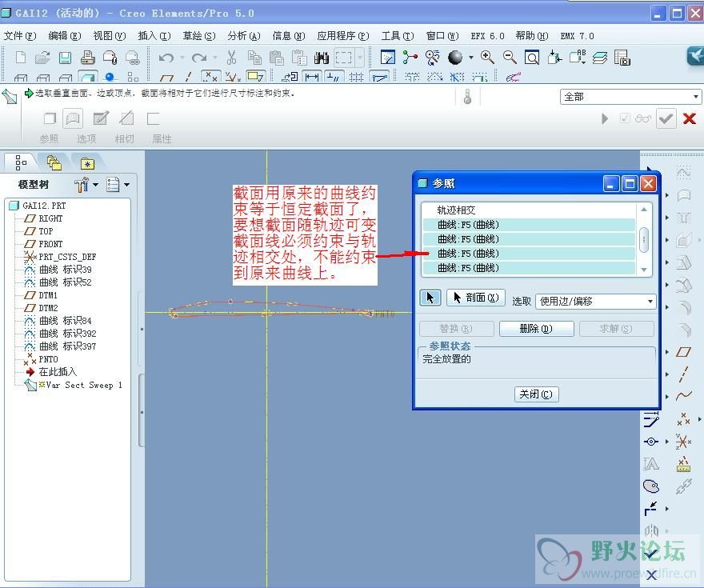Click the 关闭(C) button
This screenshot has height=588, width=704.
[536, 394]
